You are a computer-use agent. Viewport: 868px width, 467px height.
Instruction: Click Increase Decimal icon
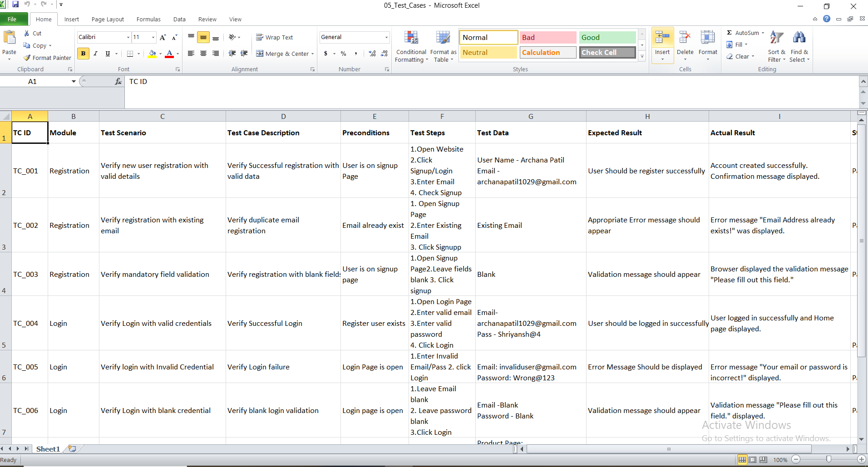tap(372, 54)
